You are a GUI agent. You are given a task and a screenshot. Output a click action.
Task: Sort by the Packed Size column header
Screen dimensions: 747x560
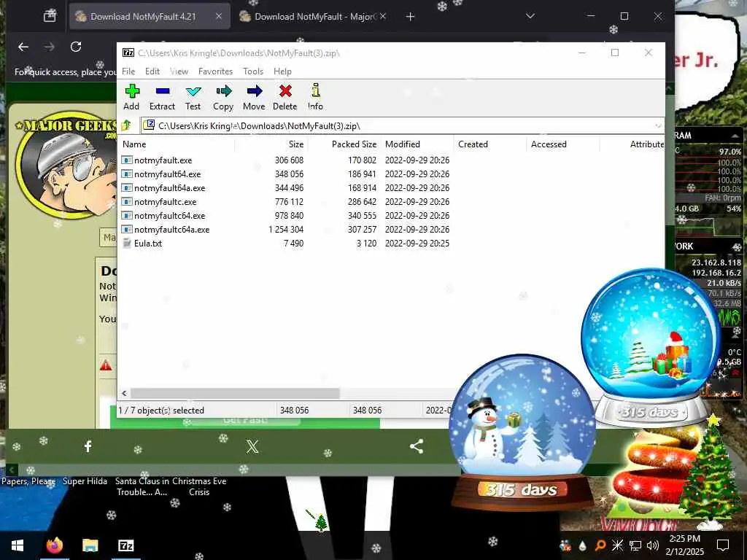tap(344, 144)
